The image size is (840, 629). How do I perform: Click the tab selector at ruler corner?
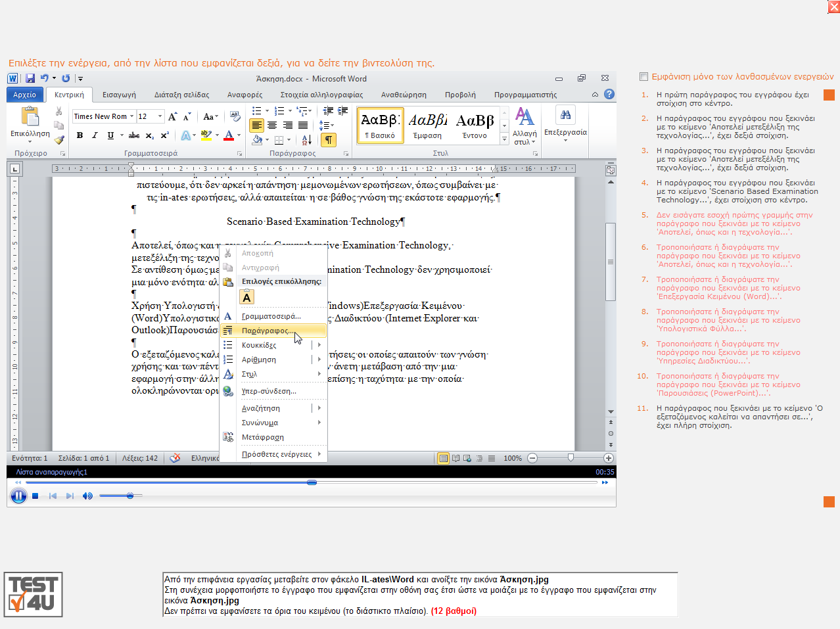click(14, 170)
